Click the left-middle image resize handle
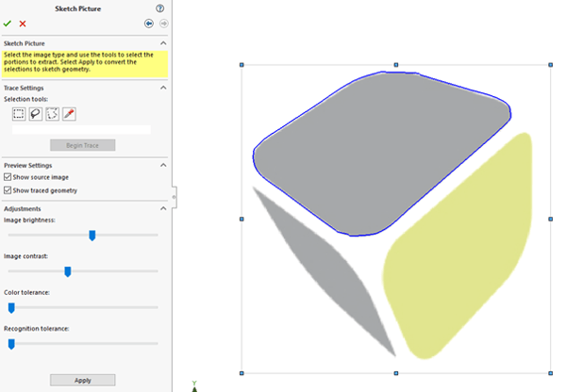Image resolution: width=566 pixels, height=392 pixels. click(241, 219)
